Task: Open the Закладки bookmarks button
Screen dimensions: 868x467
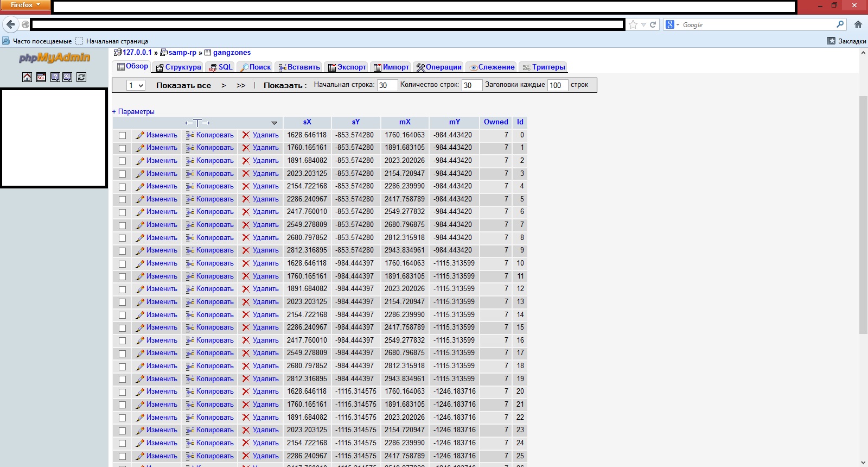Action: 846,41
